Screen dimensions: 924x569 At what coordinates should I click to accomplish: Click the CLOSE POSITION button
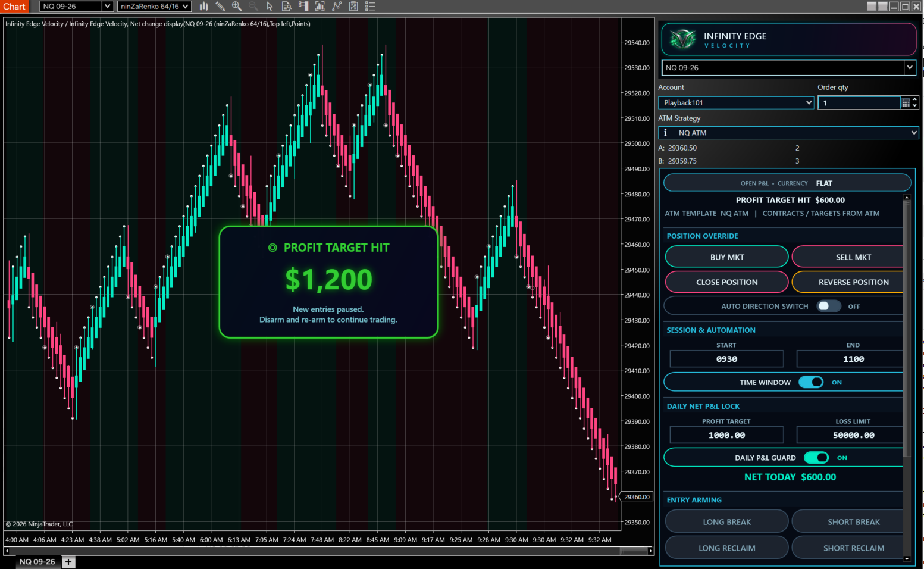click(x=726, y=282)
